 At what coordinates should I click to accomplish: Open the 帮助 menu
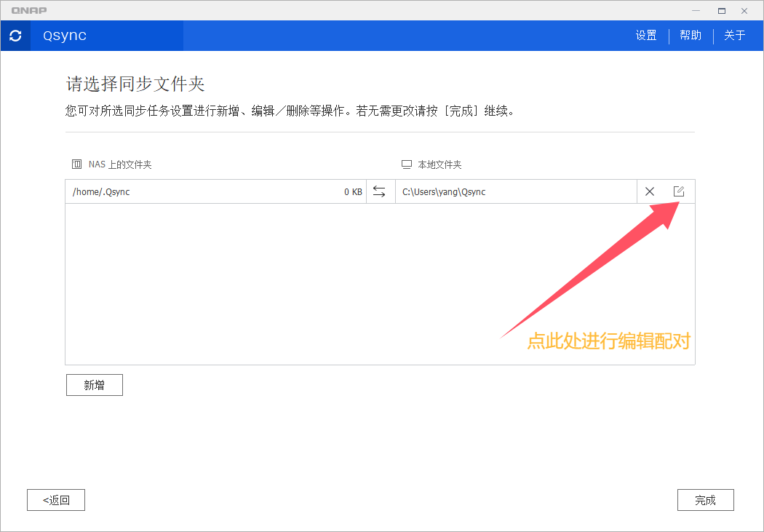(691, 35)
